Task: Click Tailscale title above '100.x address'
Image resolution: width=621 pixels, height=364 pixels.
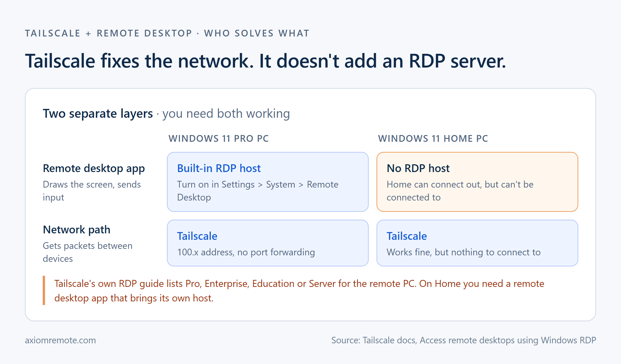Action: (197, 236)
